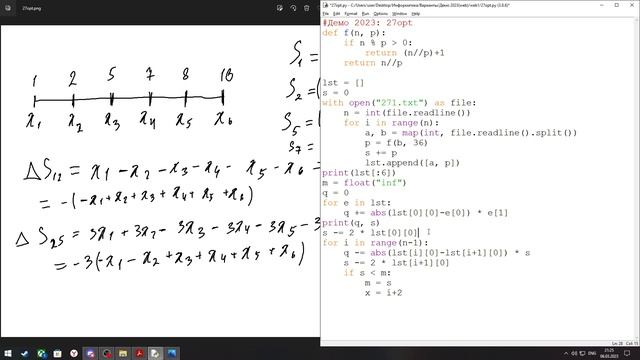Open the notification center icon
Image resolution: width=640 pixels, height=360 pixels.
[x=627, y=353]
